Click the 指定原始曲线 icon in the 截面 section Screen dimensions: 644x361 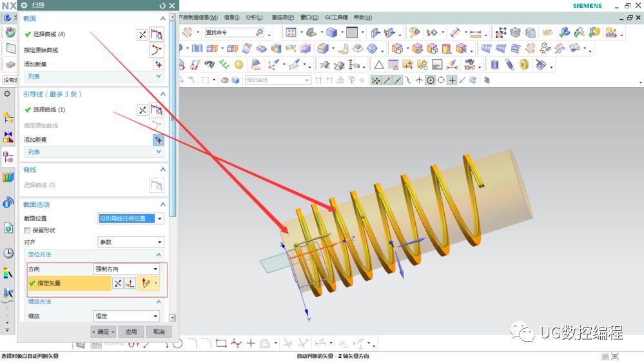pyautogui.click(x=157, y=50)
